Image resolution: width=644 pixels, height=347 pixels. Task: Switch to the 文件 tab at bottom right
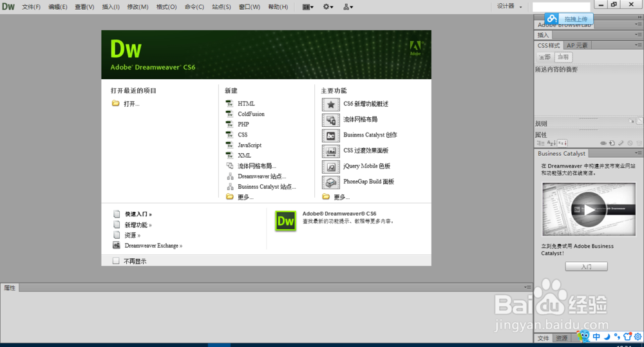point(544,338)
